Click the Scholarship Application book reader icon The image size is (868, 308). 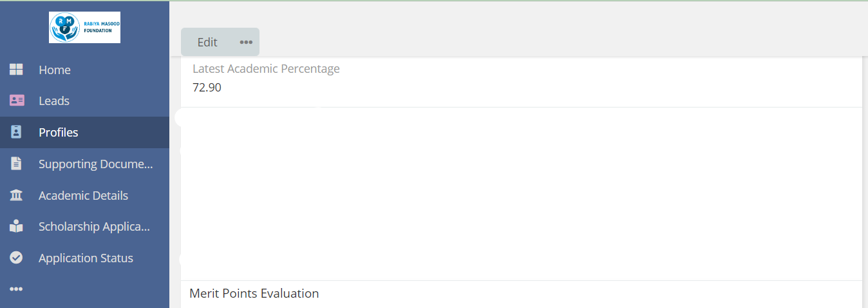16,227
